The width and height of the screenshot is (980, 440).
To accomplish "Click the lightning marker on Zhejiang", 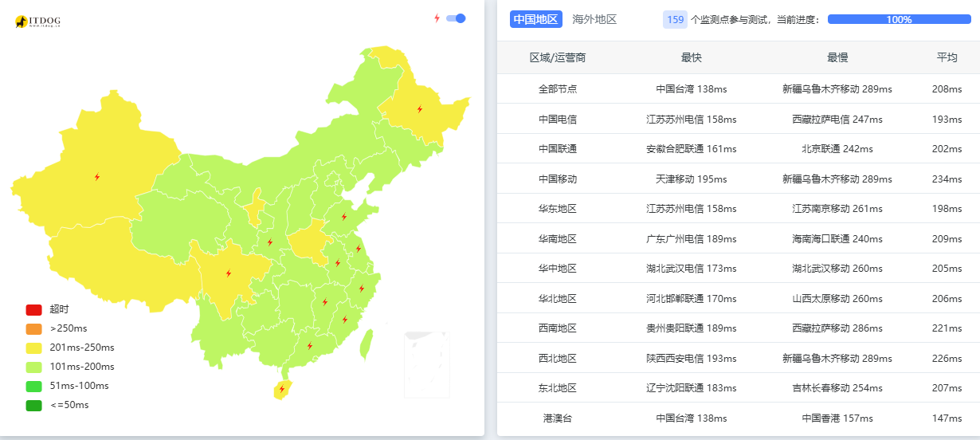I will pos(361,289).
